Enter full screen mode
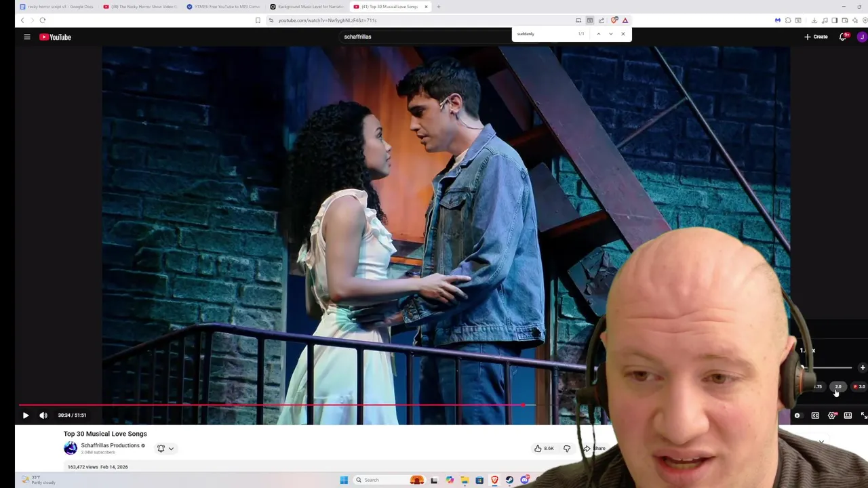 [864, 415]
